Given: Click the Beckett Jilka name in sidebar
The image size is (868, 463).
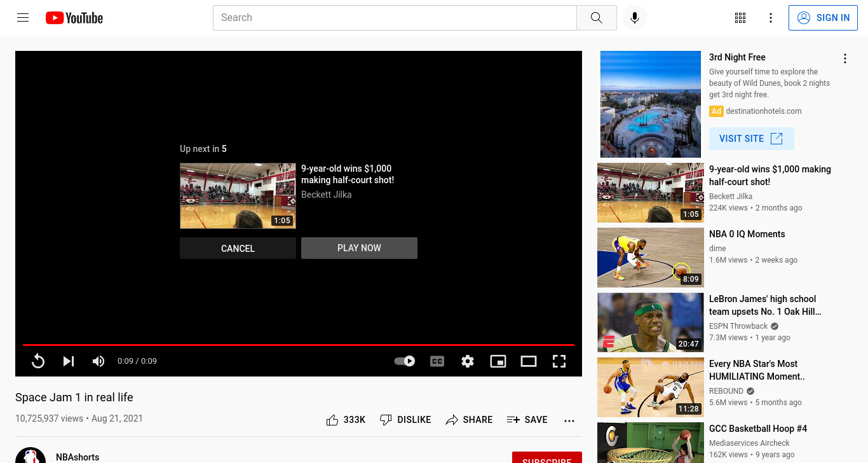Looking at the screenshot, I should 731,197.
